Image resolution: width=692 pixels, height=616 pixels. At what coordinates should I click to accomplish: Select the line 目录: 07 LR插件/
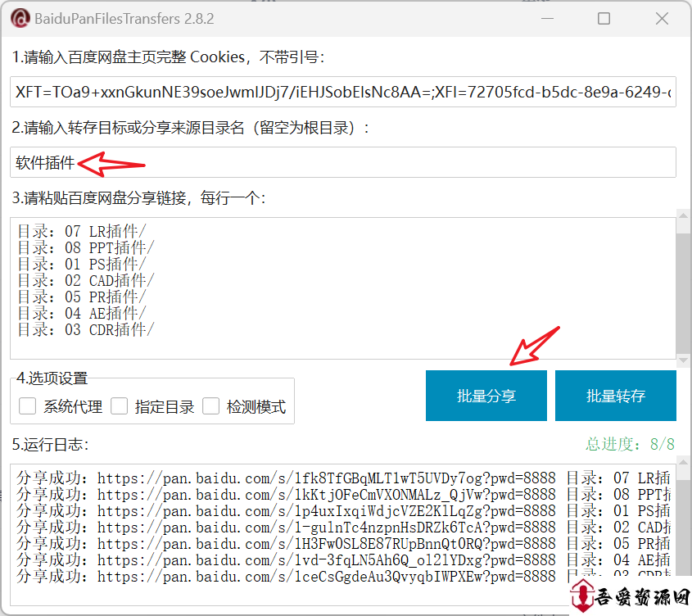click(x=82, y=231)
